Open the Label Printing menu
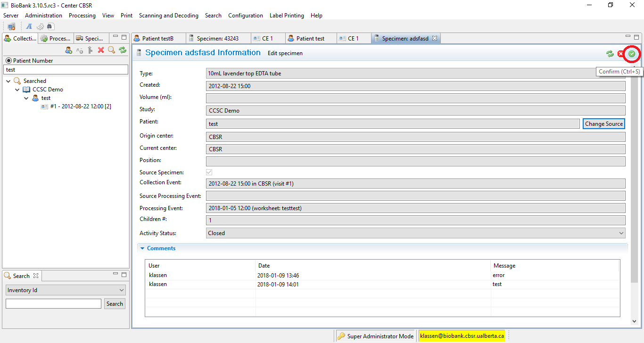 pos(287,16)
